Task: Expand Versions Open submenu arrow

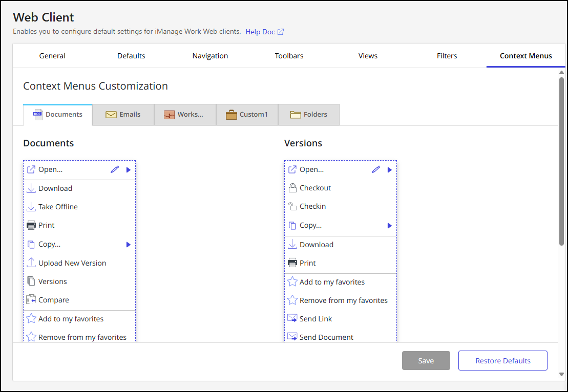Action: click(389, 170)
